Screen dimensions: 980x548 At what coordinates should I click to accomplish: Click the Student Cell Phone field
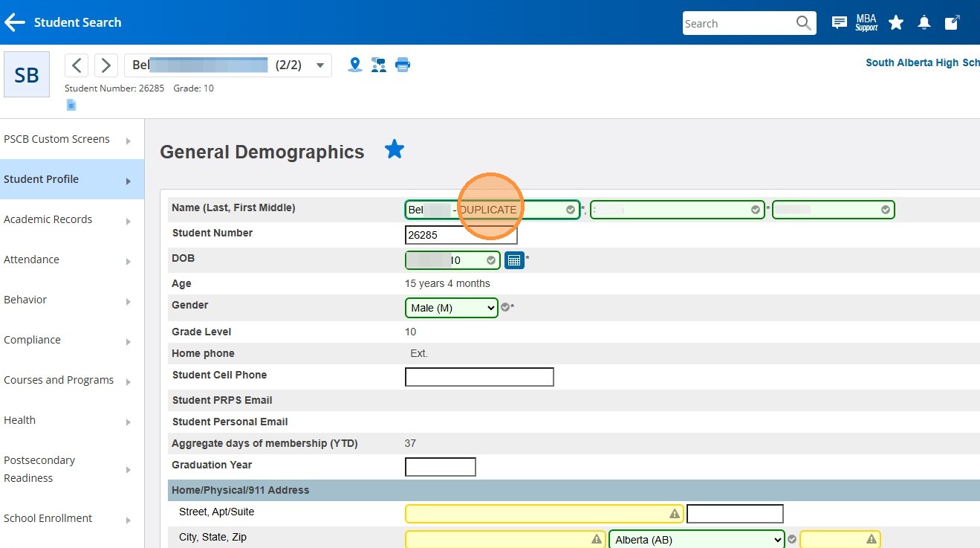479,377
